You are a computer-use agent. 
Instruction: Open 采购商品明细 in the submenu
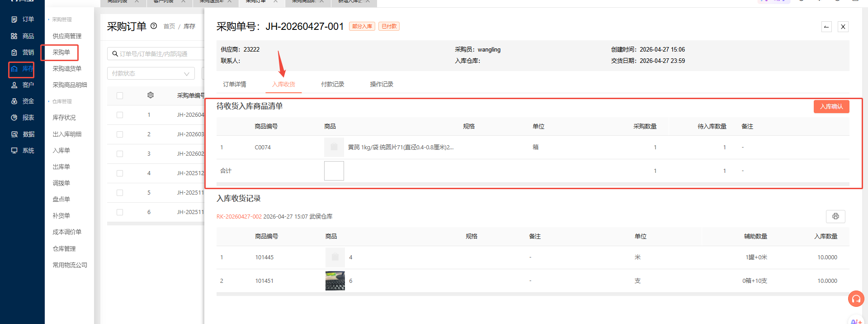[70, 85]
